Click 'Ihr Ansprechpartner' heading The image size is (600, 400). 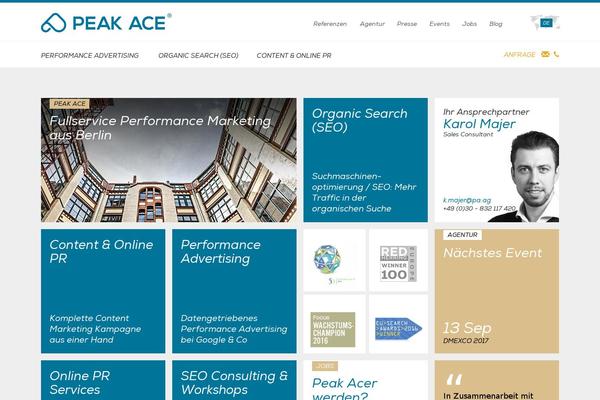[486, 112]
